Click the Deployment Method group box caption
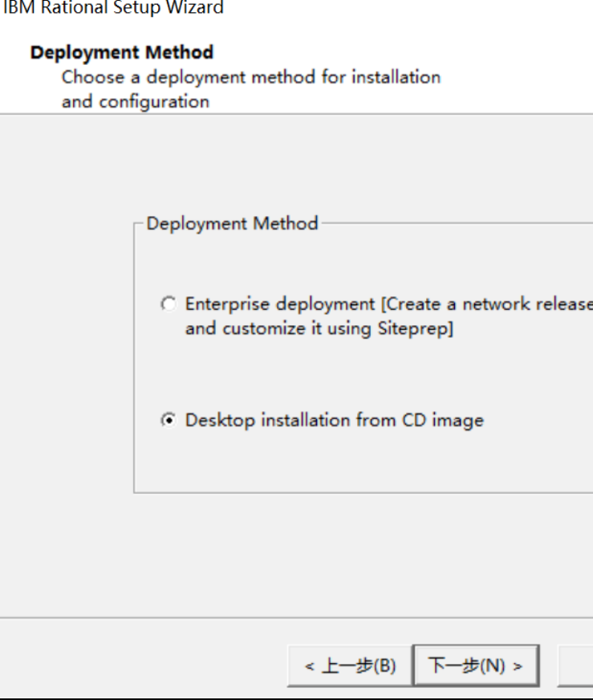Viewport: 593px width, 700px height. (232, 223)
